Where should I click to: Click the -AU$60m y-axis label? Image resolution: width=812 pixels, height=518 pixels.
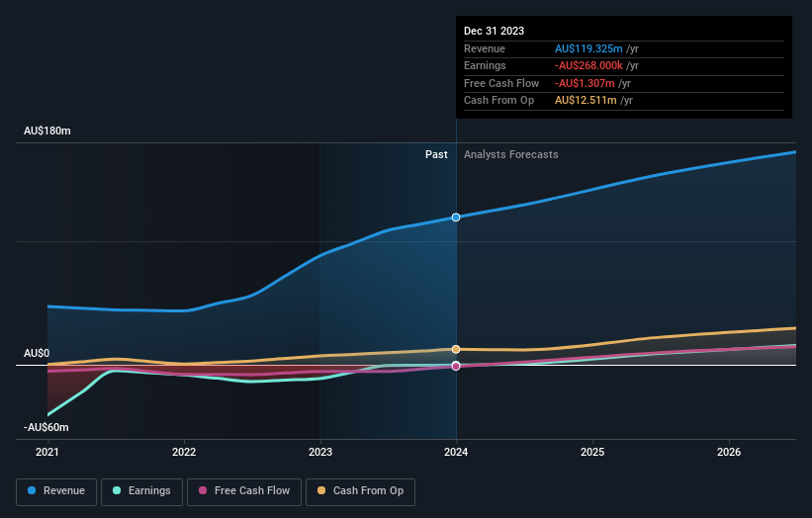point(46,427)
